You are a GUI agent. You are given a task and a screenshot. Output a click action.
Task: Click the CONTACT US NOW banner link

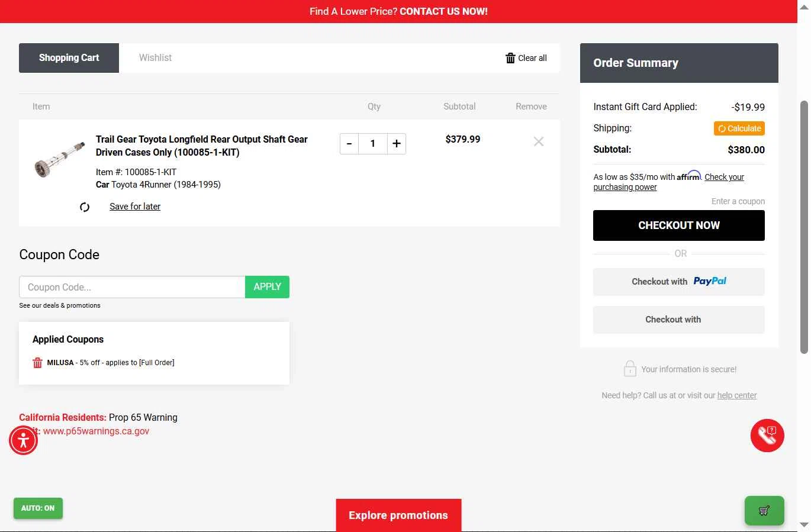pyautogui.click(x=443, y=11)
